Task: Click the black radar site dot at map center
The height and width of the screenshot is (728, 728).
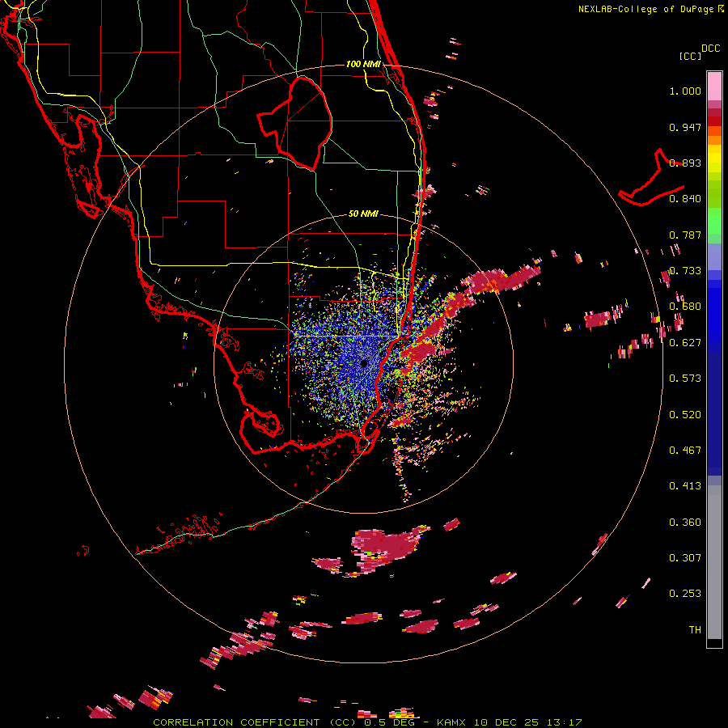Action: [363, 363]
